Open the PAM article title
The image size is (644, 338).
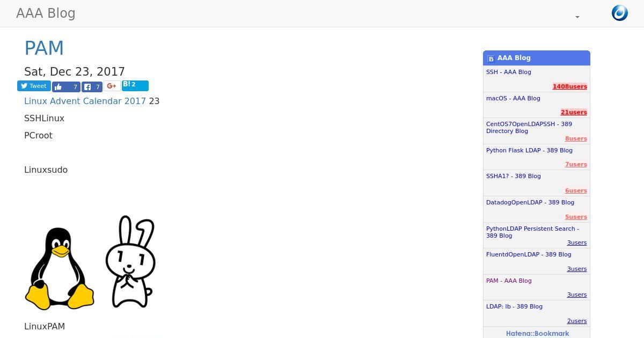pyautogui.click(x=44, y=48)
